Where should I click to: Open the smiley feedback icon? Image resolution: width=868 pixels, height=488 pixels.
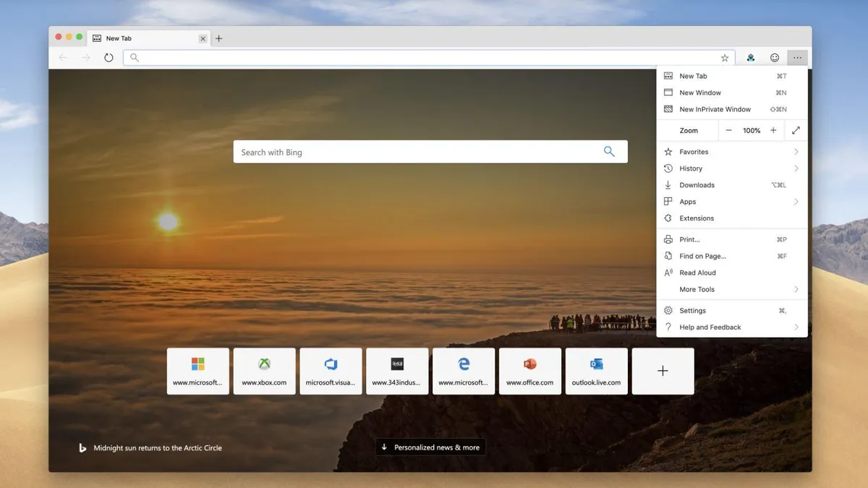(x=774, y=57)
